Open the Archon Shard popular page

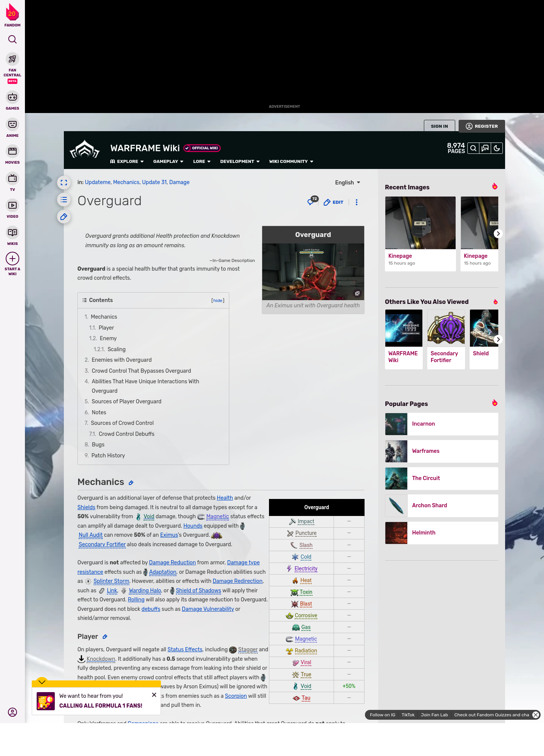point(441,506)
